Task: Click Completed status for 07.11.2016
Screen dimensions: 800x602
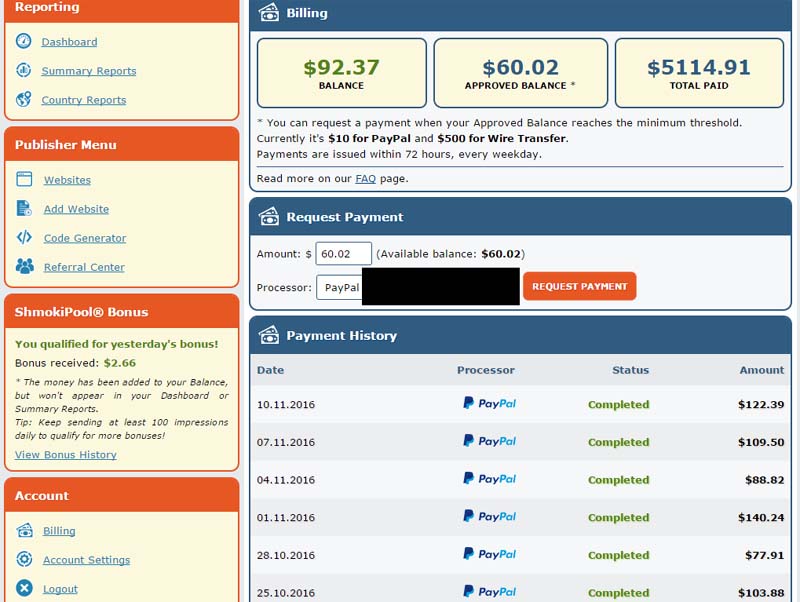Action: click(x=618, y=442)
